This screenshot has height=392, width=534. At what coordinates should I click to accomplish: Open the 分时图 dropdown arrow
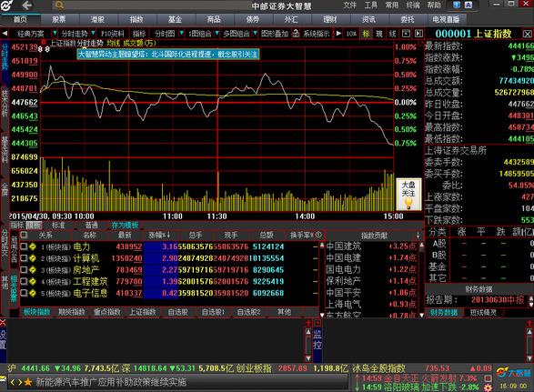pyautogui.click(x=182, y=34)
